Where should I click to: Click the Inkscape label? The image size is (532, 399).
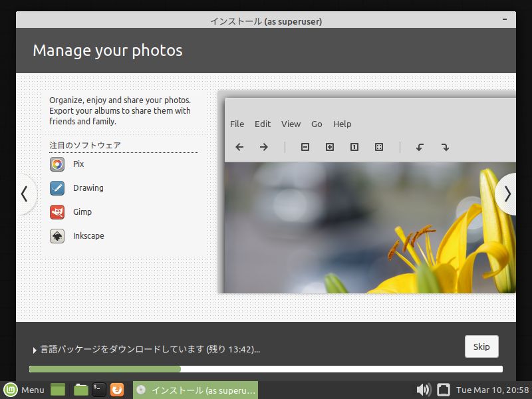pyautogui.click(x=88, y=236)
